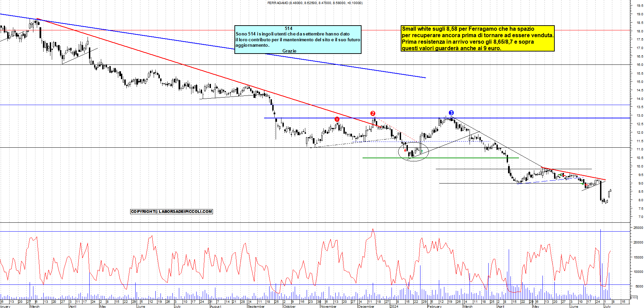Screen dimensions: 644x308
Task: Click the 7.0 price axis label
Action: pyautogui.click(x=640, y=217)
